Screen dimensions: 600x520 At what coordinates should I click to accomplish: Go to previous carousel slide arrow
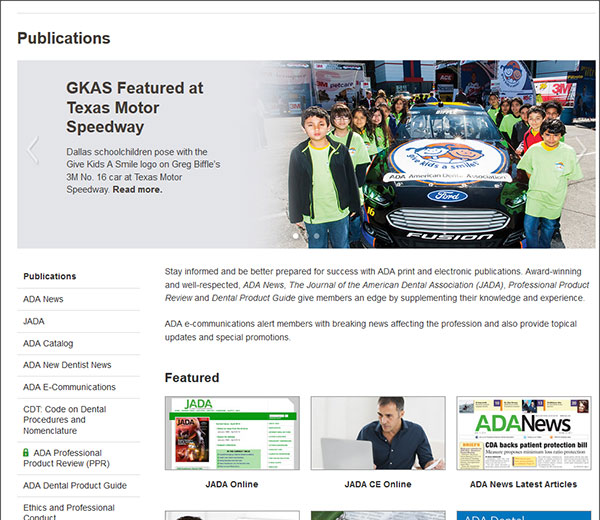(x=33, y=150)
